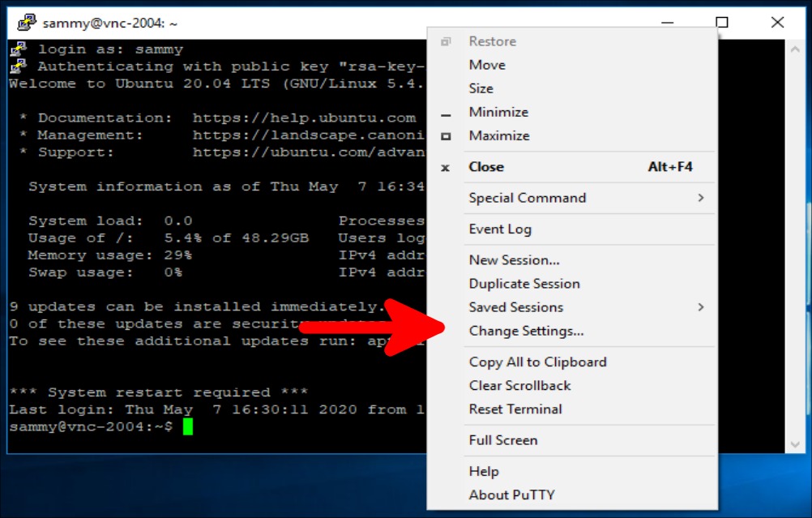Click the underscore Minimize icon in the menu

point(447,112)
